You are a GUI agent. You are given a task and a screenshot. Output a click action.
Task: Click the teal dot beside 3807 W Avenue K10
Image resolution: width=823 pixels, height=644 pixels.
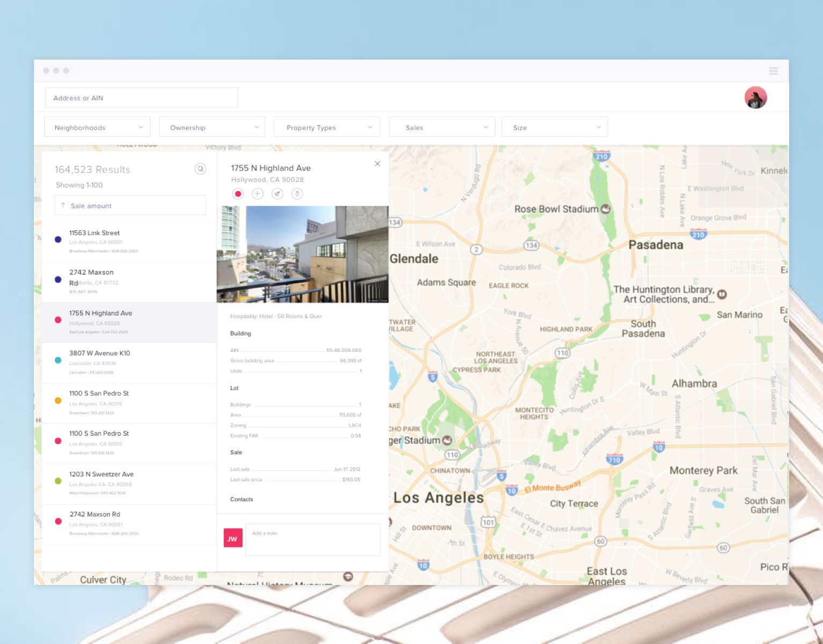click(x=58, y=360)
